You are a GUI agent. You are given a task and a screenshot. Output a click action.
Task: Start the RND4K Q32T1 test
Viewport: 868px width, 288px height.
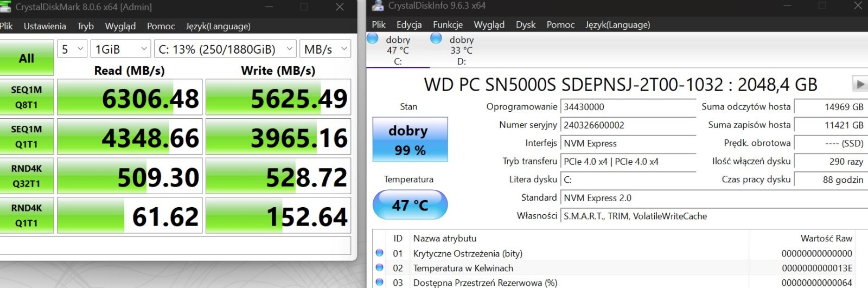[x=26, y=176]
